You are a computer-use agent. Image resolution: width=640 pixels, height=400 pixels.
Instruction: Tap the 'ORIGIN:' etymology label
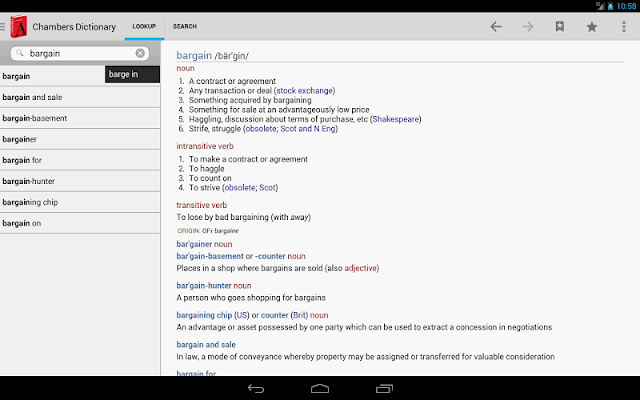click(189, 231)
